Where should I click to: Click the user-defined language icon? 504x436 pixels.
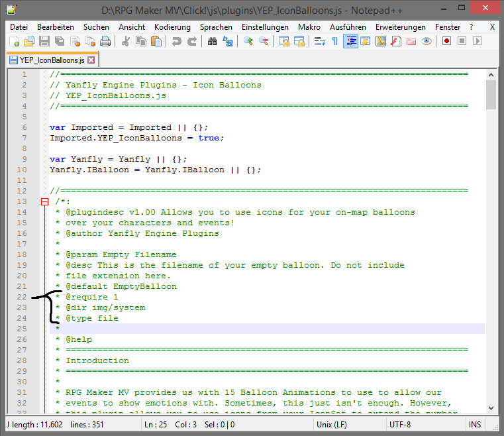coord(366,41)
